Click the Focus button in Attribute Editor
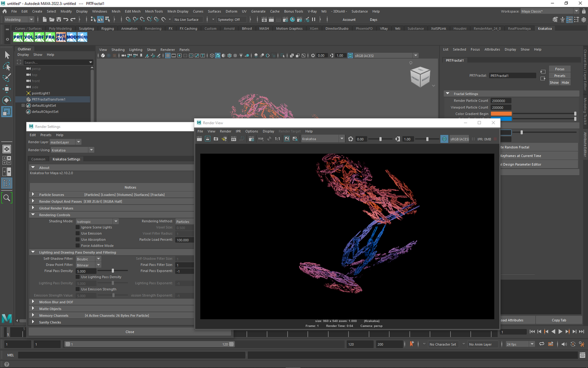 point(560,69)
